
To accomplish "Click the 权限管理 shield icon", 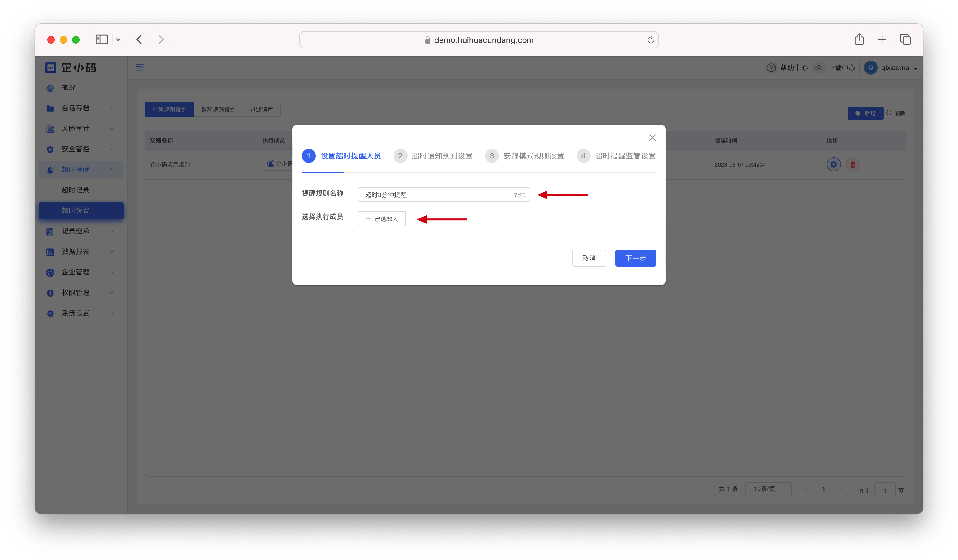I will pos(50,293).
